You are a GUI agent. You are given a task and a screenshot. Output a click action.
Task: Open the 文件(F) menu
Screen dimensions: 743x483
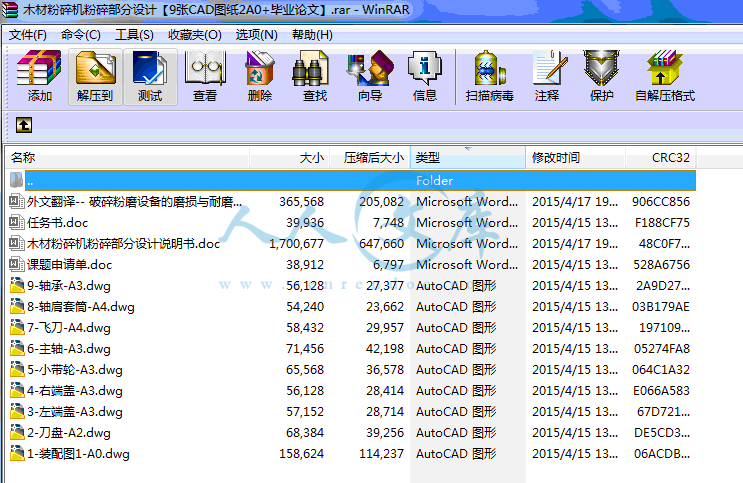click(27, 35)
